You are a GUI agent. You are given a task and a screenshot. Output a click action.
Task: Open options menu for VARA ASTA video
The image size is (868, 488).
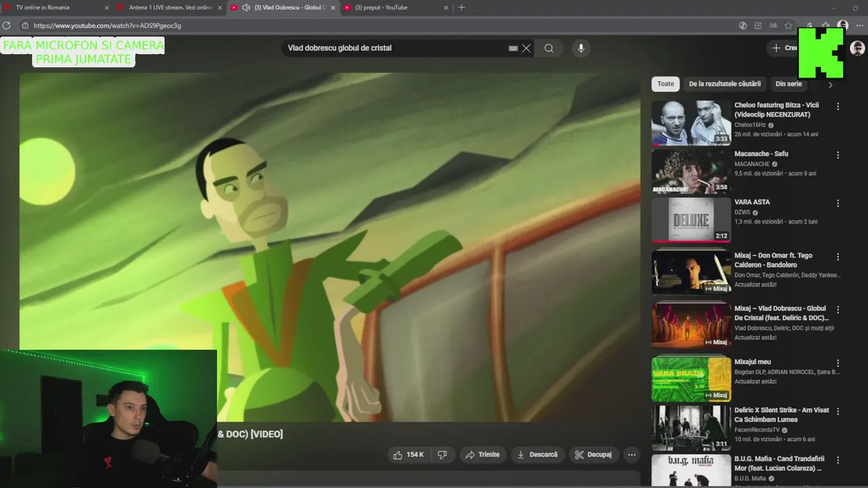(x=838, y=203)
